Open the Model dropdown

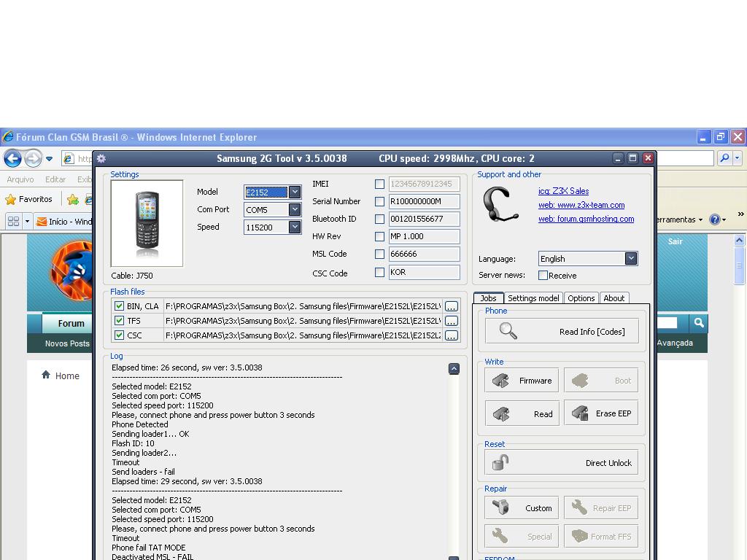(x=295, y=192)
